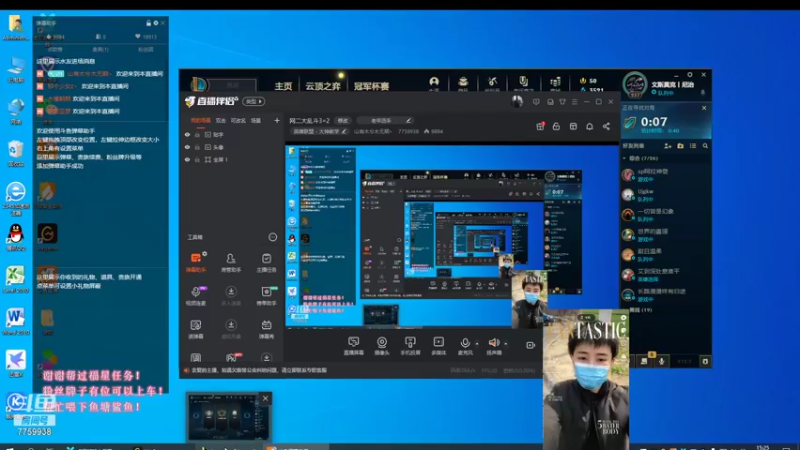Open Excel 2010 desktop shortcut
The image size is (800, 450).
click(x=15, y=280)
